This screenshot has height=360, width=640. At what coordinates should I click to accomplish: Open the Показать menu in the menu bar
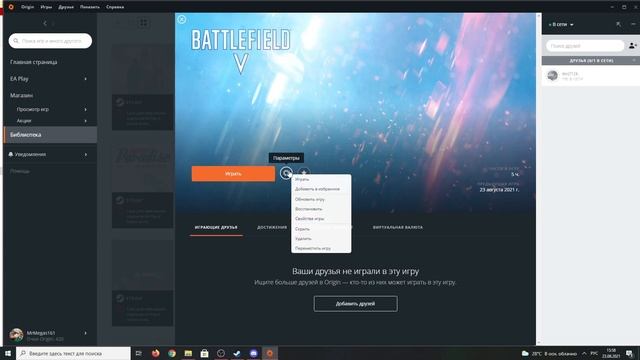(89, 7)
